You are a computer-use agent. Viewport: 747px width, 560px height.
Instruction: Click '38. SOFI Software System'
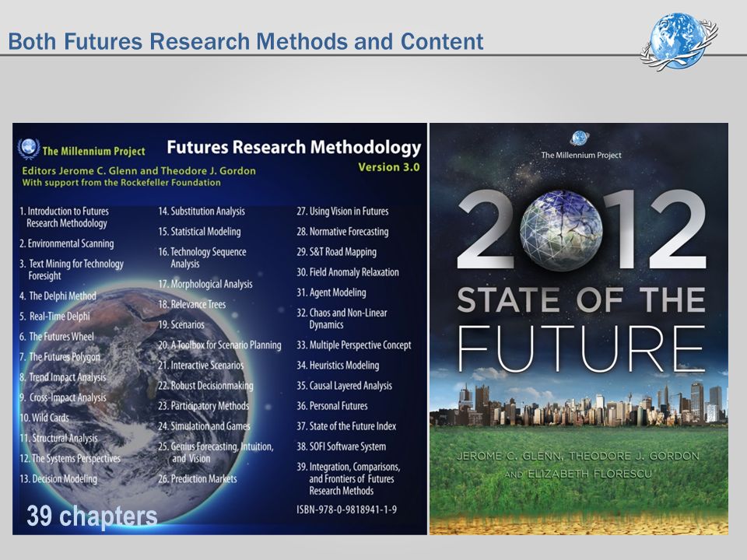click(341, 446)
